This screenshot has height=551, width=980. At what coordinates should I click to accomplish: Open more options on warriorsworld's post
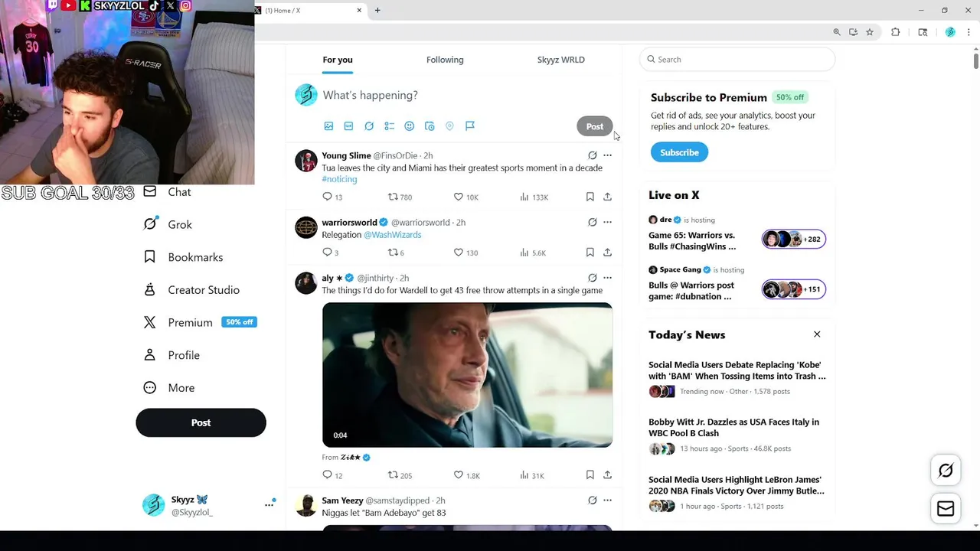(607, 222)
